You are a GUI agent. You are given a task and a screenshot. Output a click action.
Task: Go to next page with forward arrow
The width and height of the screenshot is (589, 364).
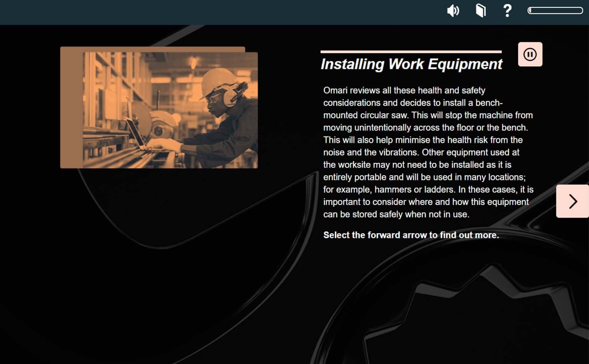tap(573, 201)
